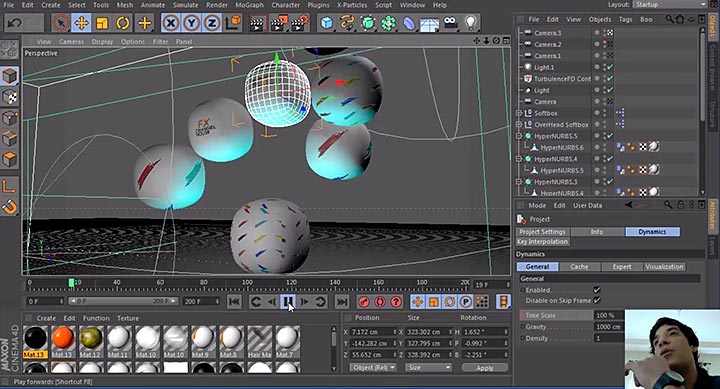Toggle Y axis lock
Image resolution: width=720 pixels, height=389 pixels.
[191, 23]
